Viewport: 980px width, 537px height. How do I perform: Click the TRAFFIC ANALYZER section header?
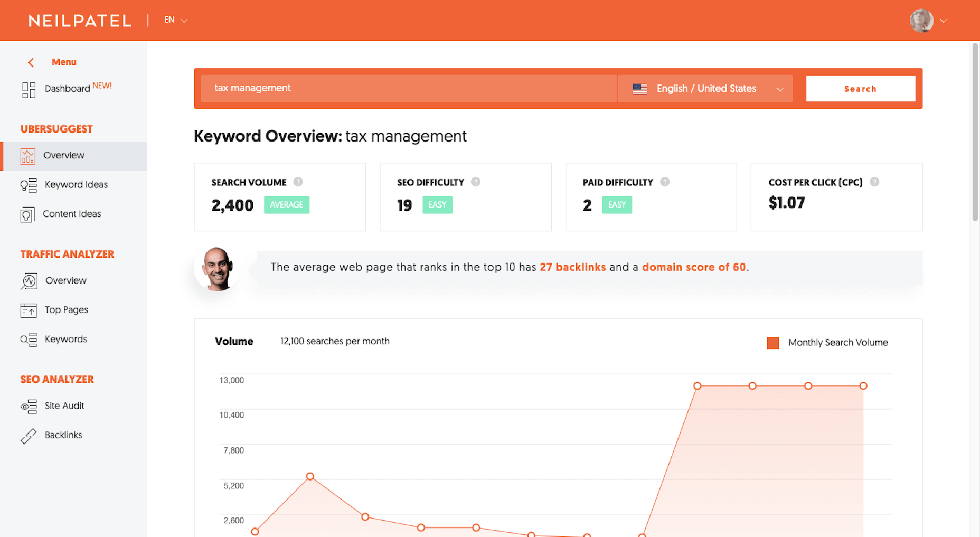(x=67, y=255)
